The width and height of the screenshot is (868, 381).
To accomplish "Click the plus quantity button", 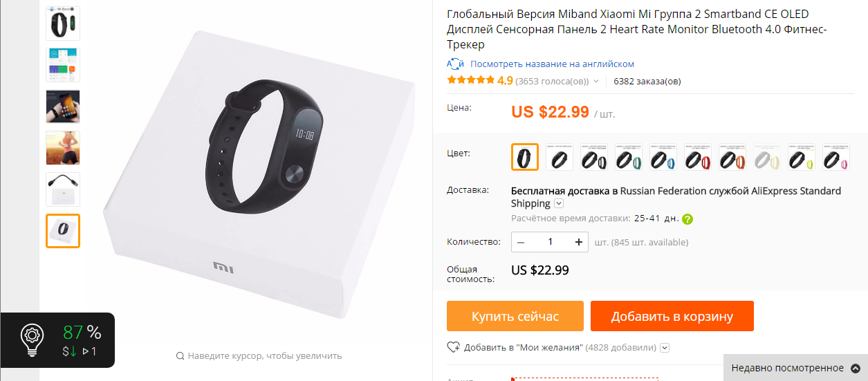I will (579, 242).
